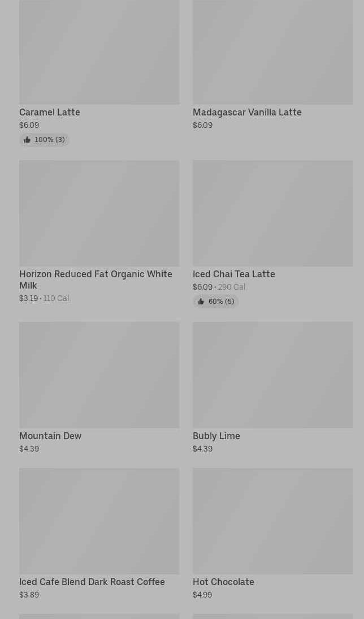The width and height of the screenshot is (364, 619).
Task: Click the Madagascar Vanilla Latte title
Action: tap(247, 112)
